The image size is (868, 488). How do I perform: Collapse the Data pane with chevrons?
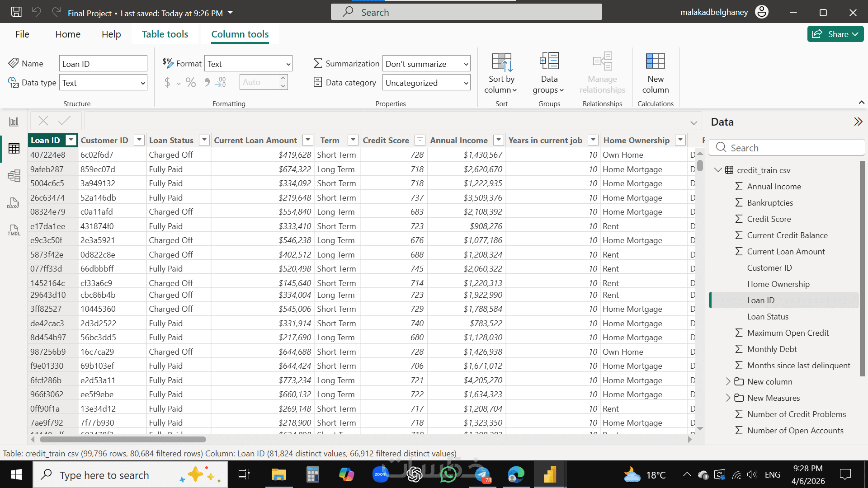[858, 122]
